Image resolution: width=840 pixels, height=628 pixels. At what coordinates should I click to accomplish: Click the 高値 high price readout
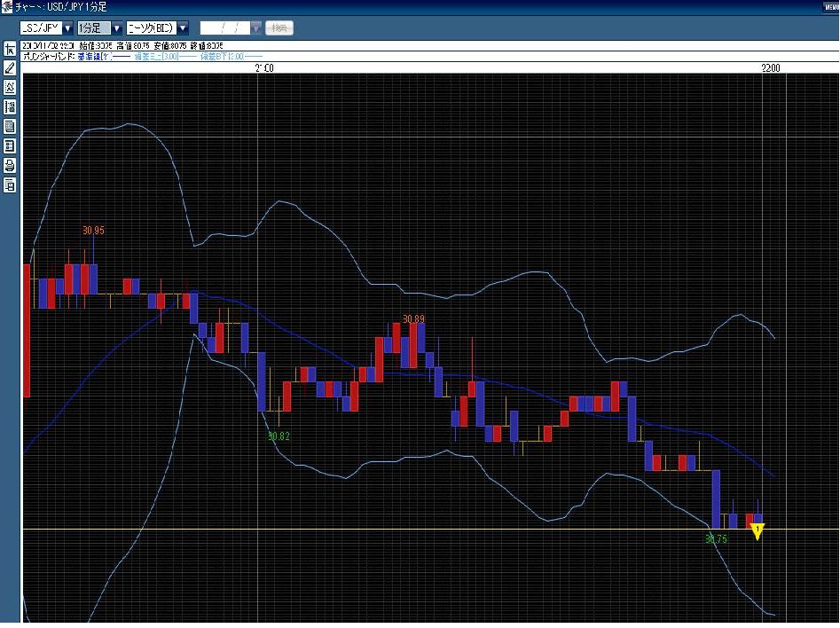(133, 46)
